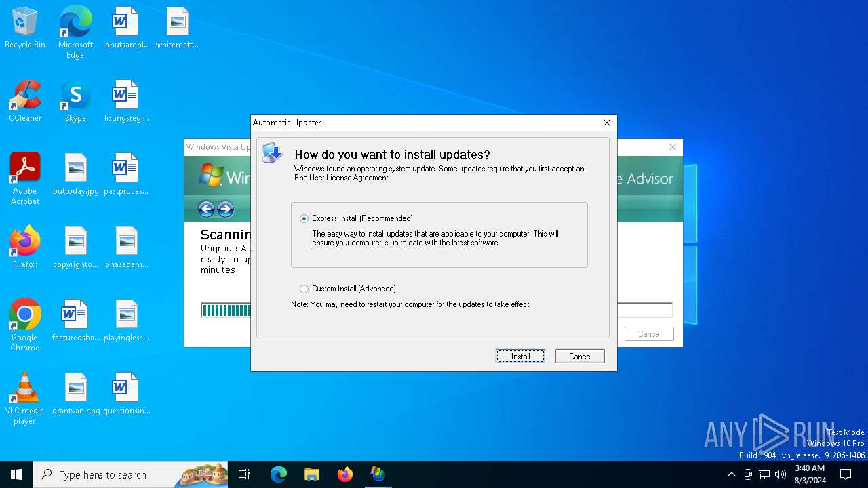The image size is (868, 488).
Task: Close the Automatic Updates dialog
Action: coord(607,123)
